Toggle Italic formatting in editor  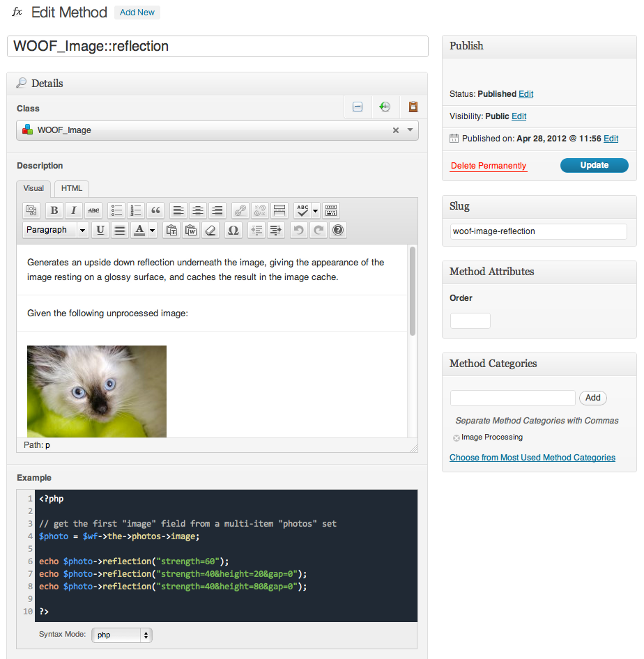tap(74, 210)
